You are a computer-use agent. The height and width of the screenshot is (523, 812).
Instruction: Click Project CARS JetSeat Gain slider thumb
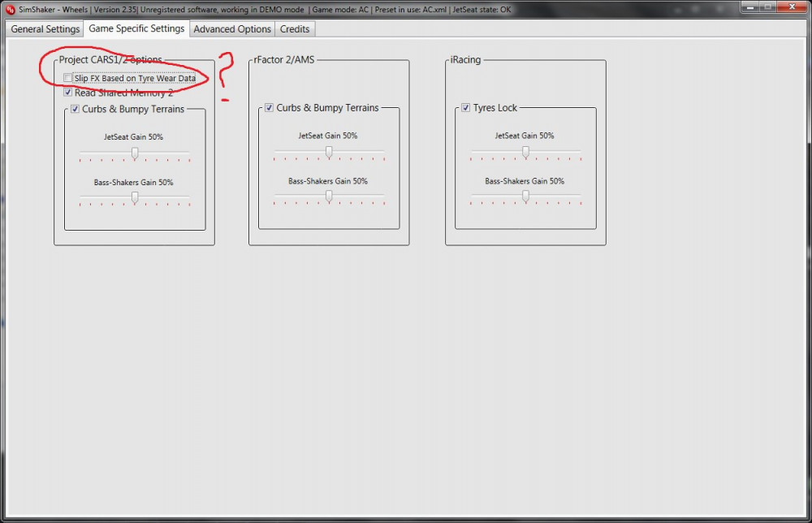point(135,153)
